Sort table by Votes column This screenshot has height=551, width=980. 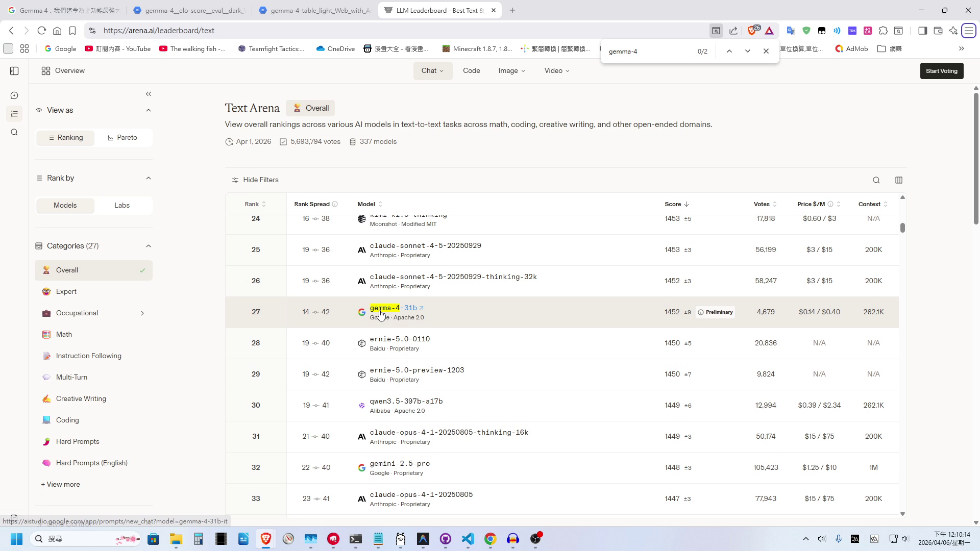[765, 204]
